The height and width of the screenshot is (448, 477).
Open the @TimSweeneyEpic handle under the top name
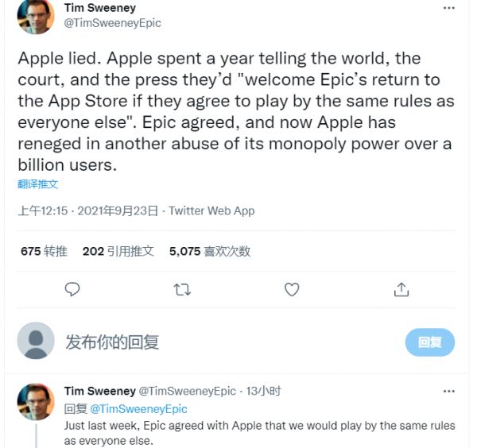click(112, 23)
